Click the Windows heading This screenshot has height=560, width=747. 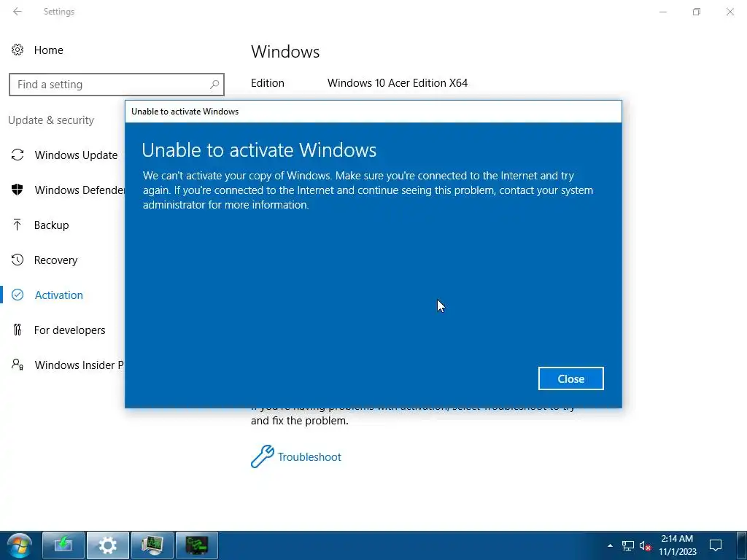(x=285, y=52)
